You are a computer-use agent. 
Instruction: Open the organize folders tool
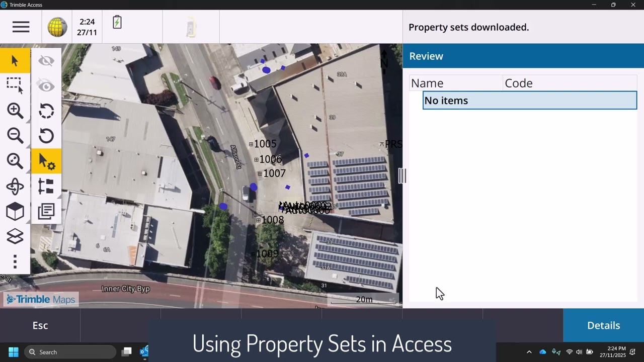[46, 187]
